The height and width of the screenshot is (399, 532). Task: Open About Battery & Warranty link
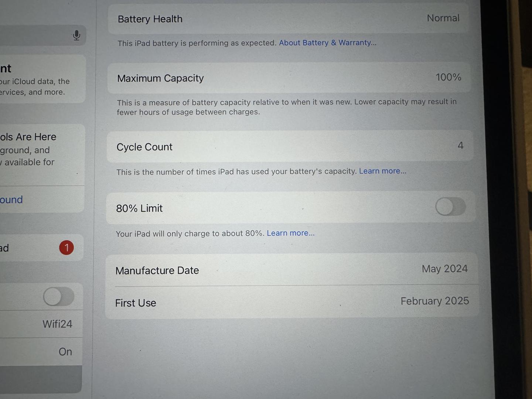pos(328,43)
